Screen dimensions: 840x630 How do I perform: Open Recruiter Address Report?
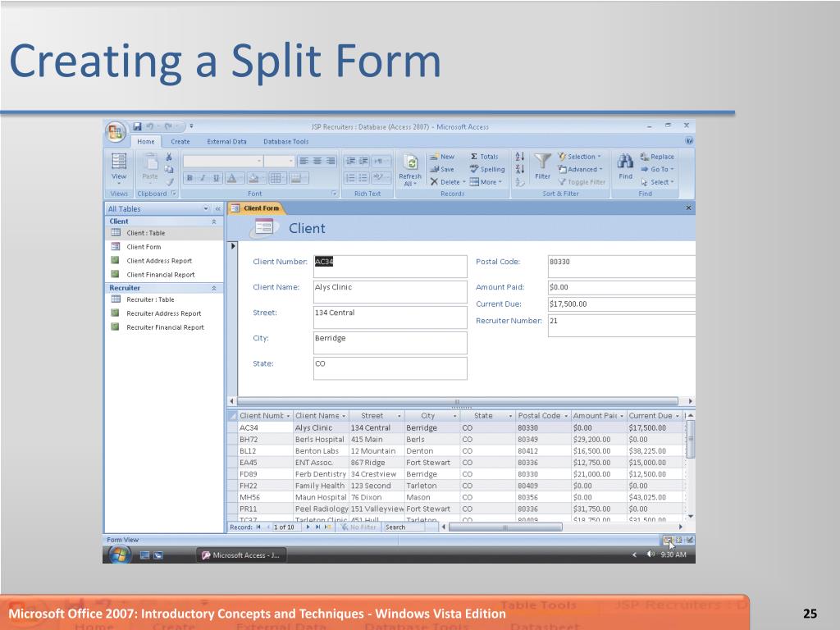164,313
